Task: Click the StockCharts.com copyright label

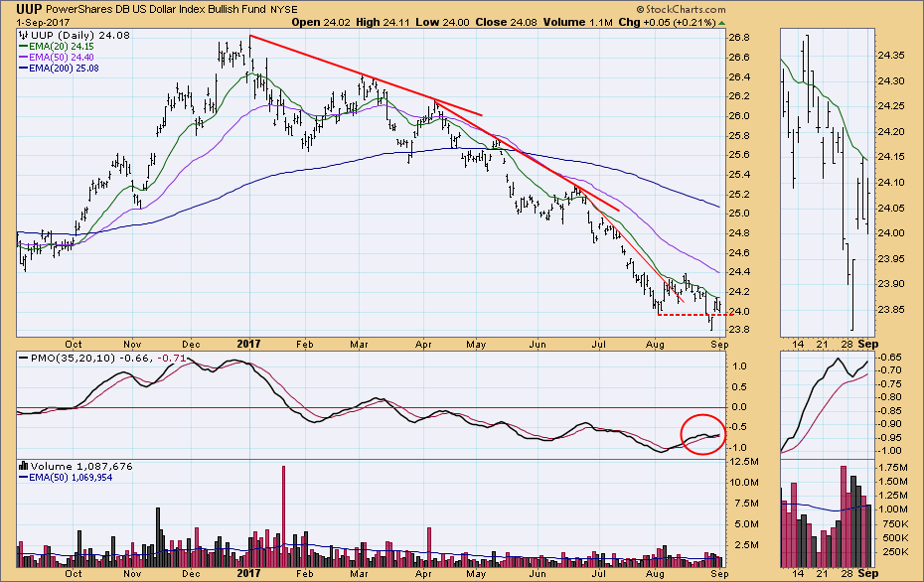Action: coord(681,9)
